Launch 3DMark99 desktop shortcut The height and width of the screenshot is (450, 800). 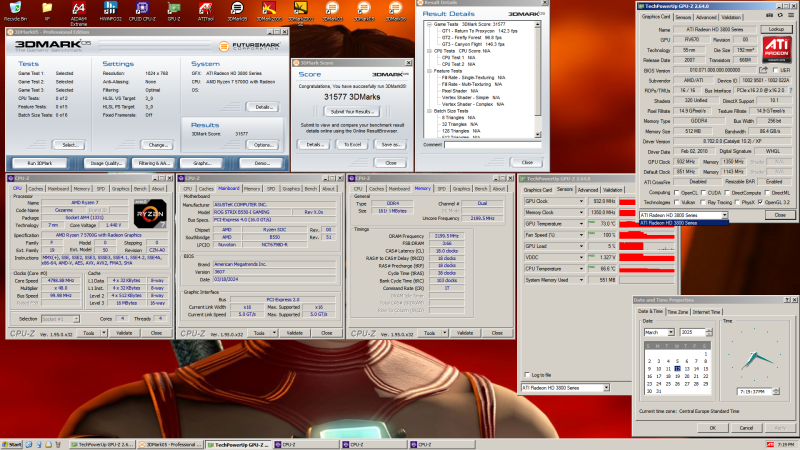(x=237, y=9)
